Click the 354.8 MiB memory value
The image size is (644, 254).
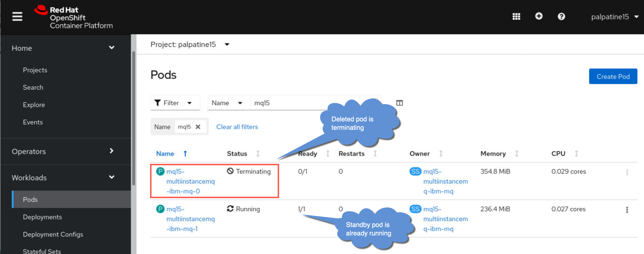(495, 171)
